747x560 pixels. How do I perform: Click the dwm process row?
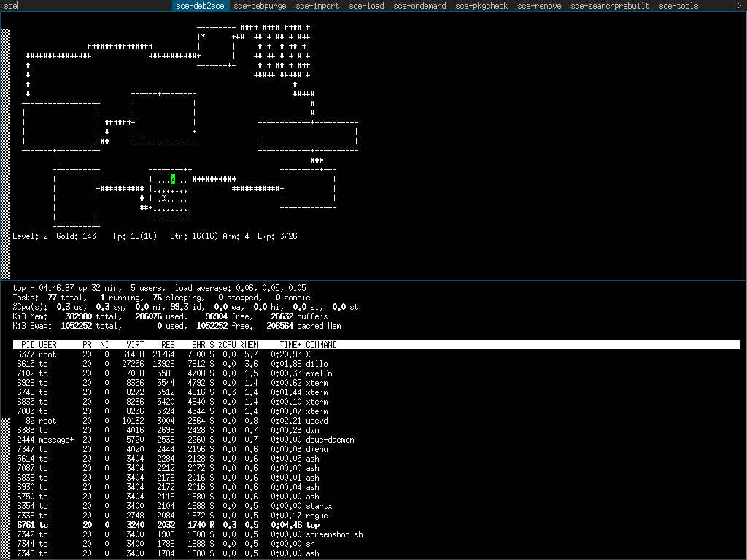(376, 430)
